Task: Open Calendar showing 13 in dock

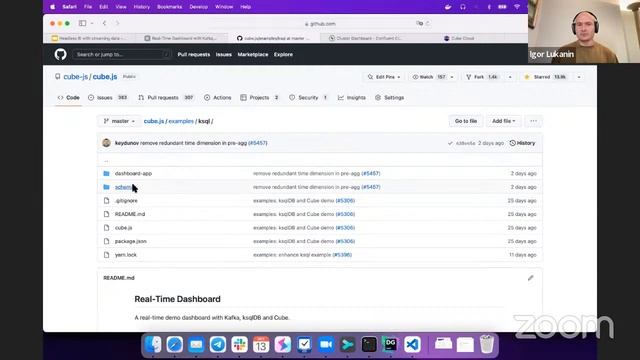Action: [261, 344]
